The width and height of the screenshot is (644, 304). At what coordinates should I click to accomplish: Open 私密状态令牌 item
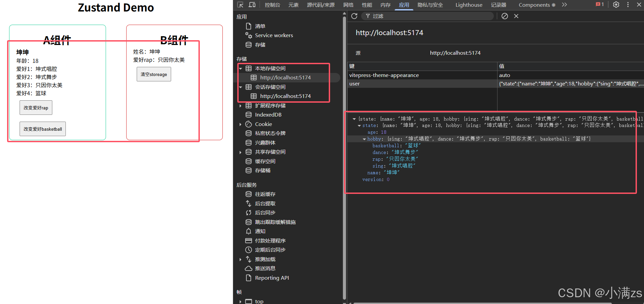[x=270, y=133]
